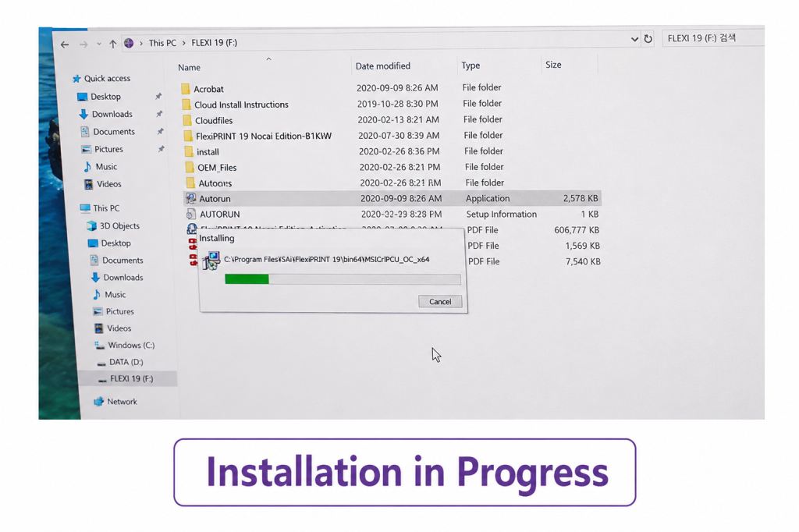Open Music under Quick access
This screenshot has height=532, width=799.
[x=101, y=167]
